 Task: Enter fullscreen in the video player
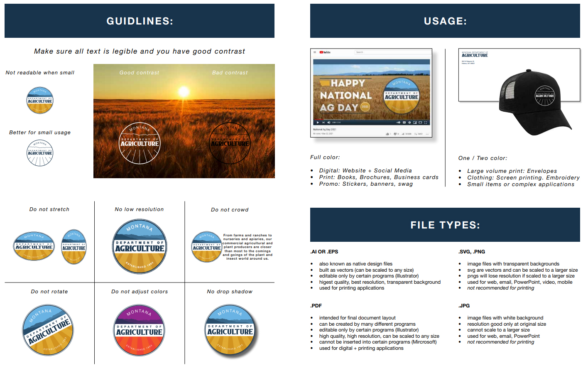click(425, 123)
